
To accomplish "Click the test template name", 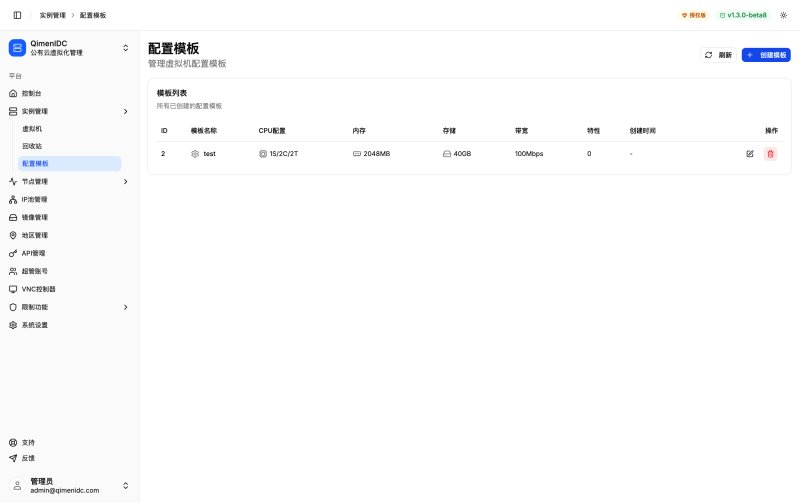I will (x=209, y=154).
